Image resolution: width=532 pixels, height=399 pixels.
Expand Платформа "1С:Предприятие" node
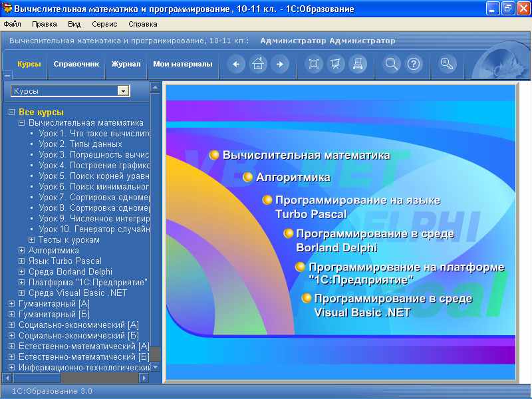pyautogui.click(x=22, y=282)
